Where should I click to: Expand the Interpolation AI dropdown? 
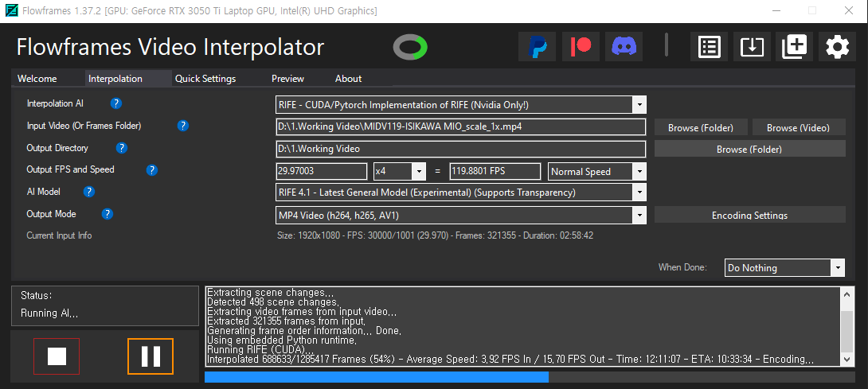(639, 104)
